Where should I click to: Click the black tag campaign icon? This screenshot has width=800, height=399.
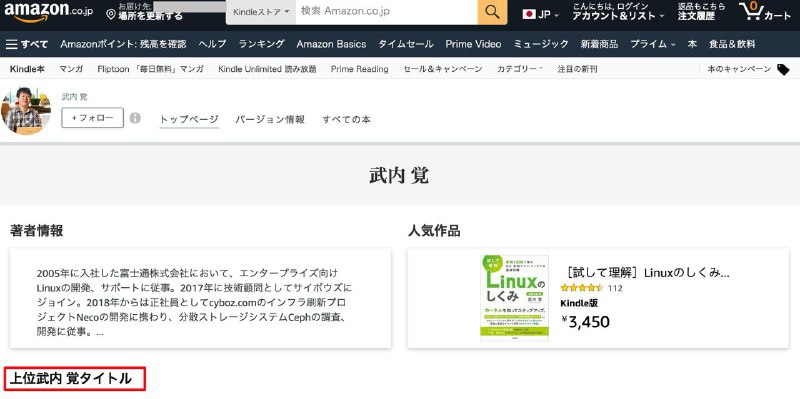point(783,69)
